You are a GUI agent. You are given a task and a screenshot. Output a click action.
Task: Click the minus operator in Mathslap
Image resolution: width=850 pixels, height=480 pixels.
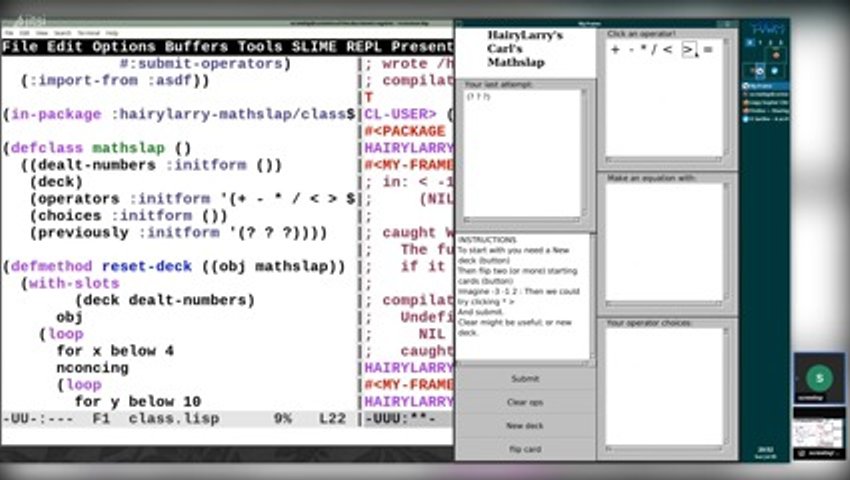click(632, 49)
